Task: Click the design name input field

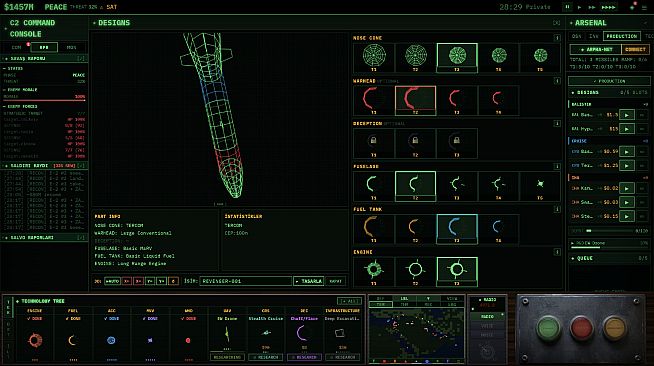Action: click(x=246, y=281)
